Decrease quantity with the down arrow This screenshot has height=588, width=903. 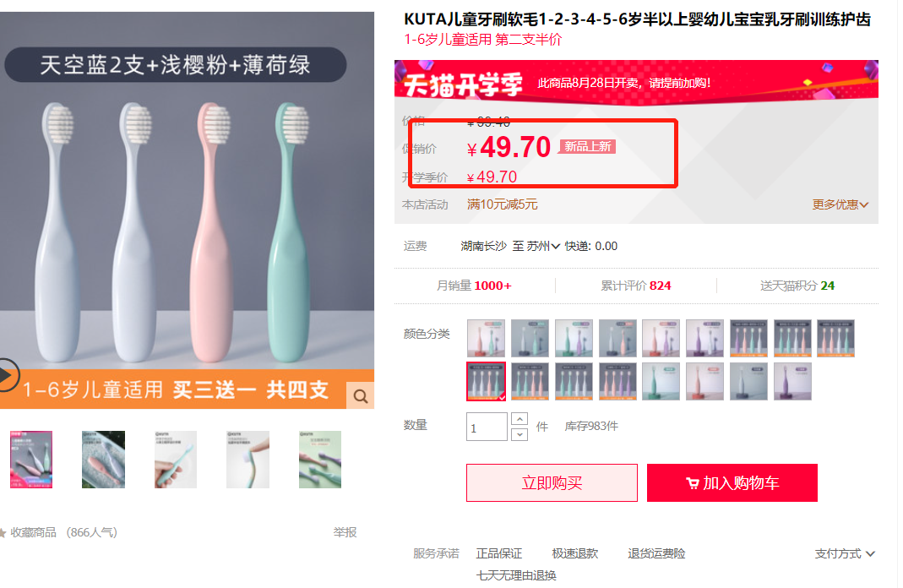520,434
